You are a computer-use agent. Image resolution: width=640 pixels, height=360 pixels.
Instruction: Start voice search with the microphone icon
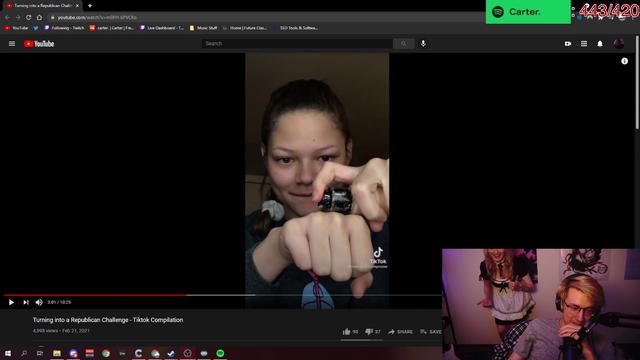(423, 44)
